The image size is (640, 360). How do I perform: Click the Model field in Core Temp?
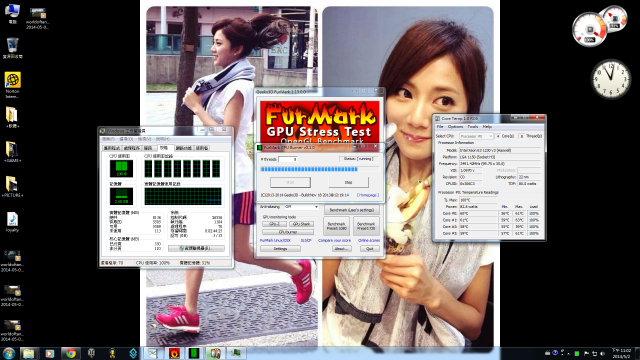(x=500, y=150)
